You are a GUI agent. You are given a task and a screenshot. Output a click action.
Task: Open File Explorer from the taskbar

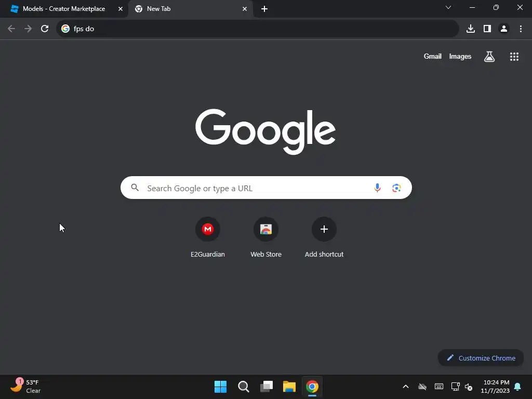pos(289,387)
